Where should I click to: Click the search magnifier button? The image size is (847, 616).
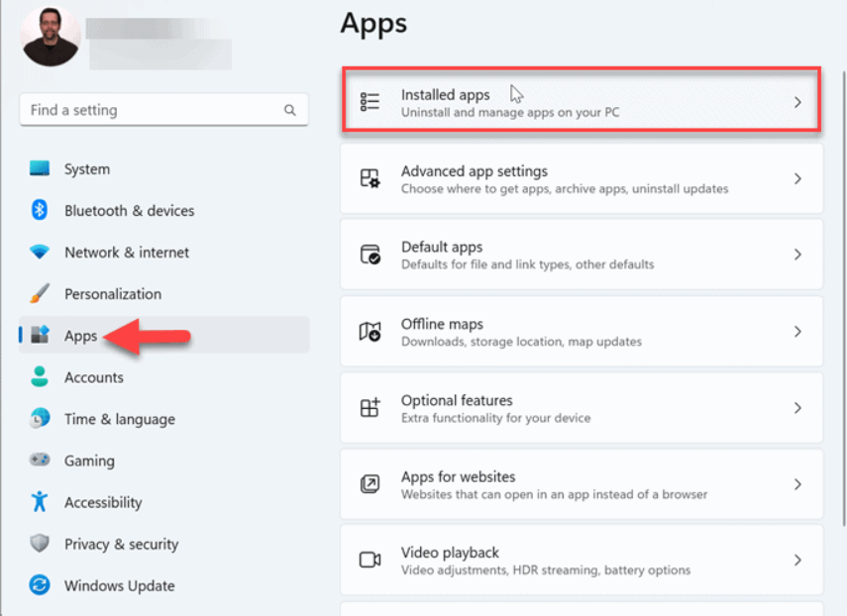coord(289,109)
